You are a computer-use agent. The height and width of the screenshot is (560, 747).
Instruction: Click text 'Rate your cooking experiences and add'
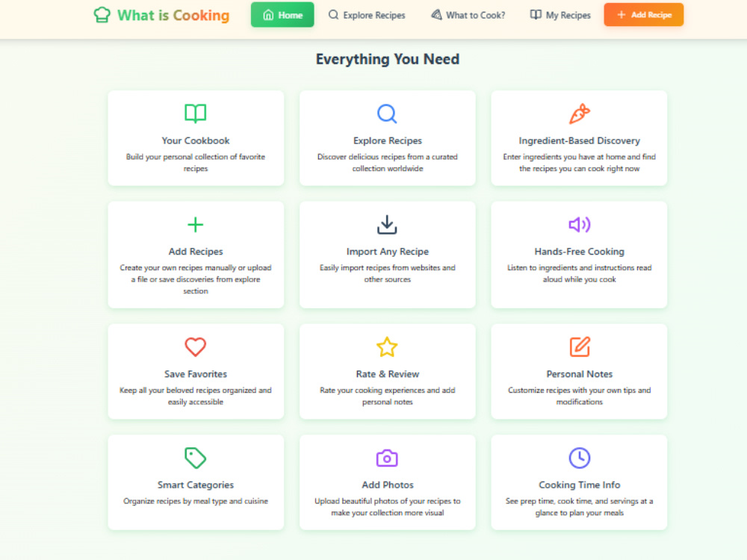[387, 390]
